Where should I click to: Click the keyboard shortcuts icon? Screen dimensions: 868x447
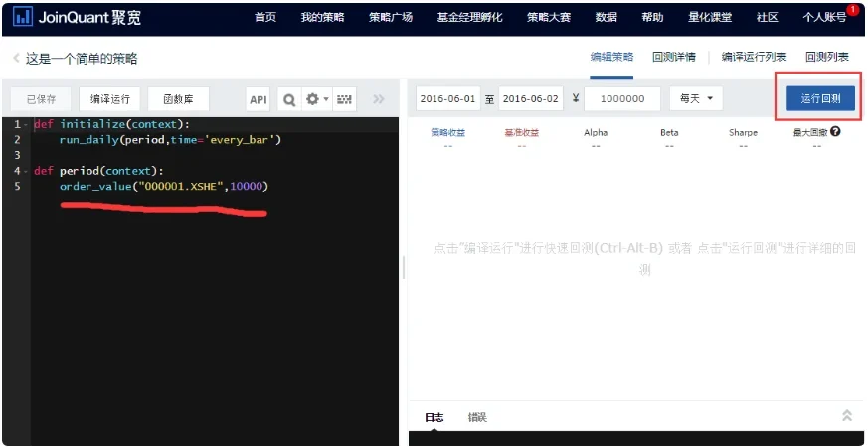tap(344, 99)
